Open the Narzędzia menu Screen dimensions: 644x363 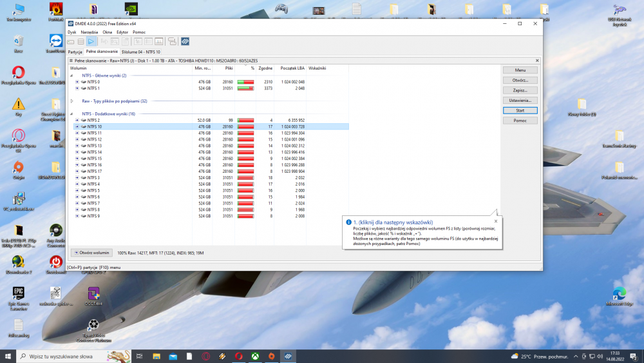pyautogui.click(x=90, y=32)
